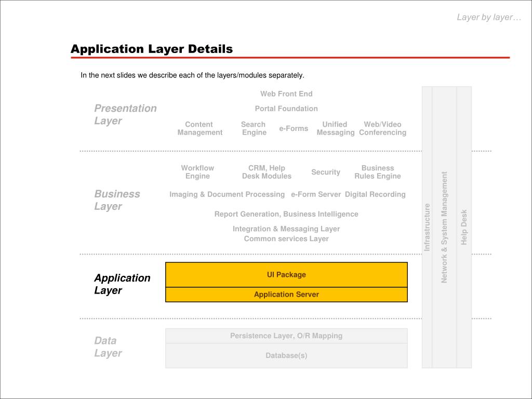The image size is (532, 399).
Task: Click the yellow UI Package box
Action: click(286, 274)
